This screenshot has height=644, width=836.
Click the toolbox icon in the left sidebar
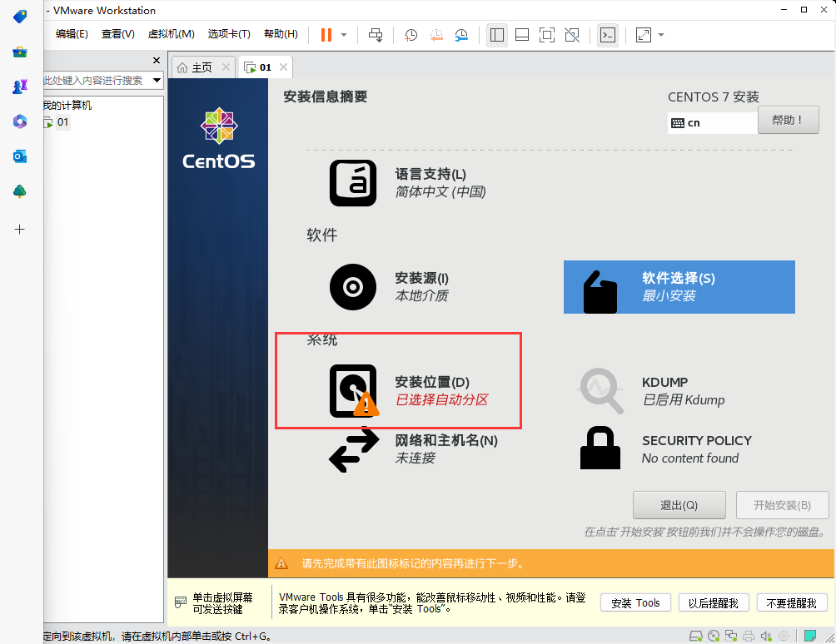[20, 52]
